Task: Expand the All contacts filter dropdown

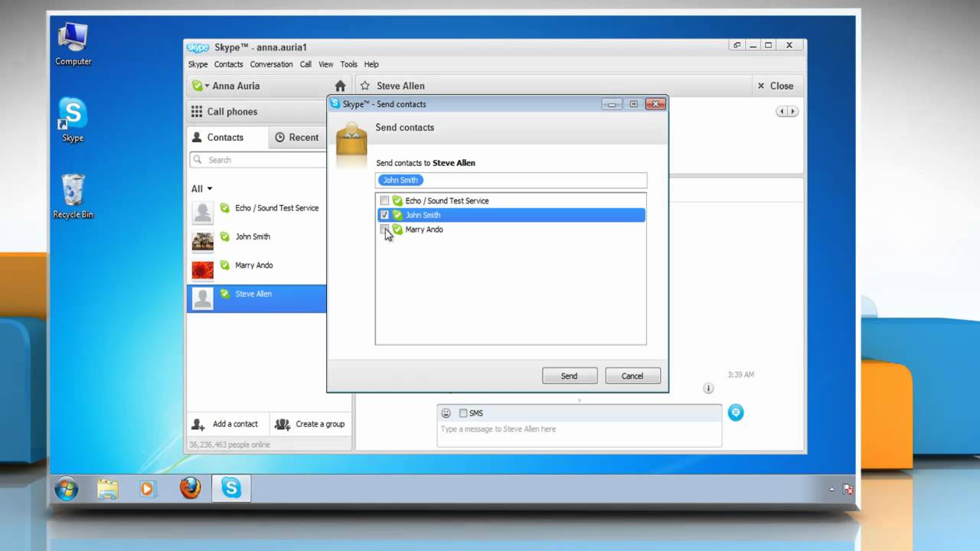Action: [201, 188]
